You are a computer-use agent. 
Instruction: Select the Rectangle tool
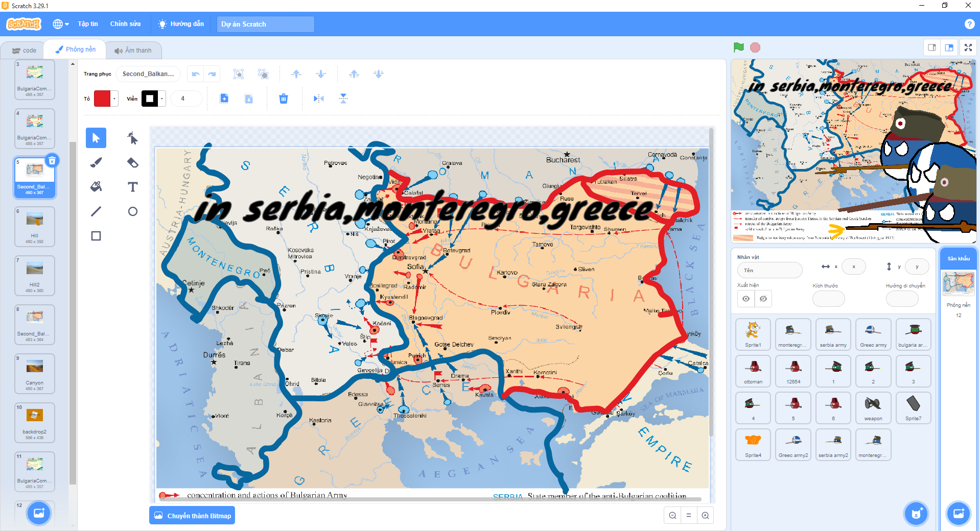[96, 236]
